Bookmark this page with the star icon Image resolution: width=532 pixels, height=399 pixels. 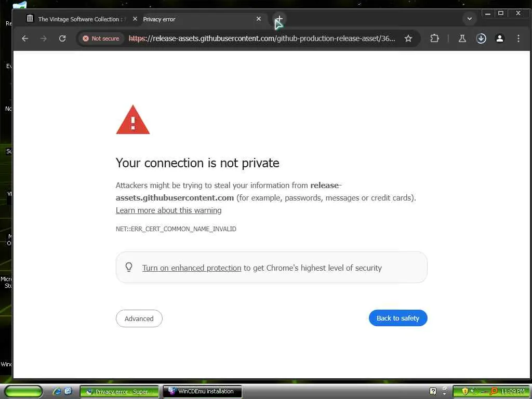(x=408, y=38)
